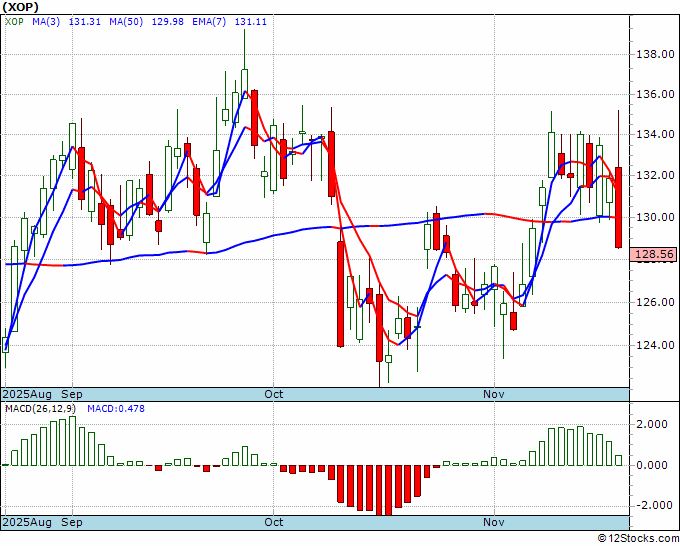Image resolution: width=680 pixels, height=546 pixels.
Task: Click the 124.00 price axis label
Action: coord(655,345)
